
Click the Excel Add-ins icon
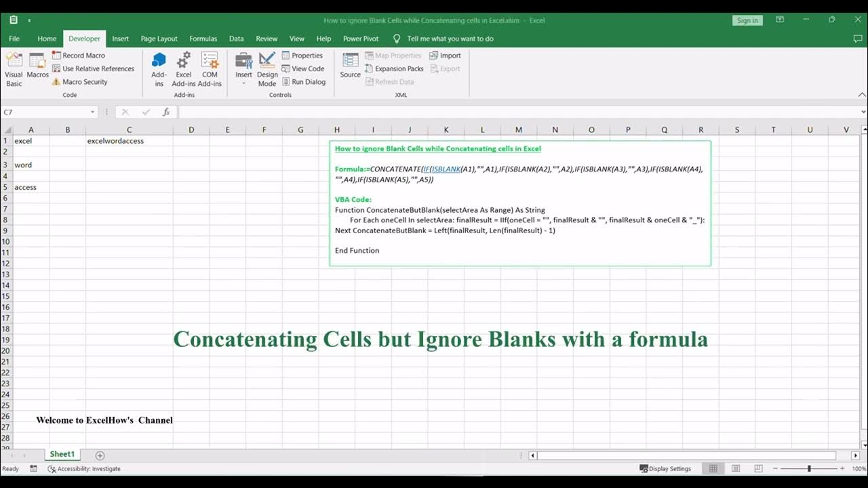click(x=183, y=68)
